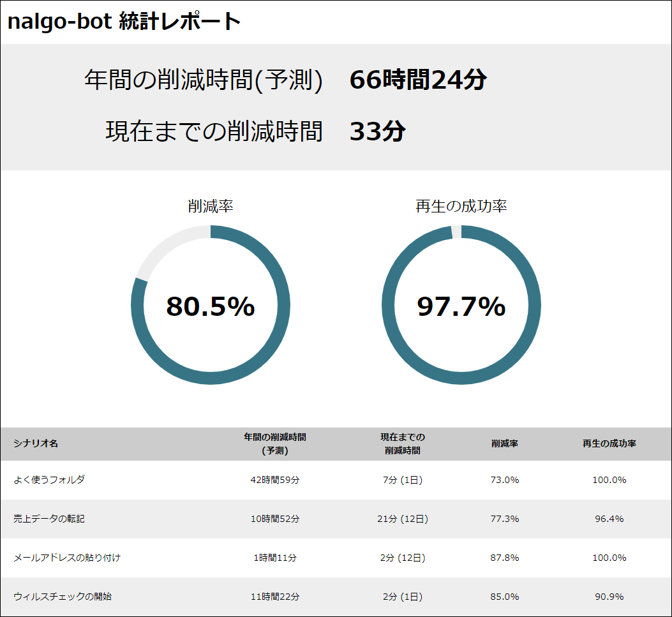Click the 87.8% reduction rate cell
The width and height of the screenshot is (672, 617).
tap(504, 558)
